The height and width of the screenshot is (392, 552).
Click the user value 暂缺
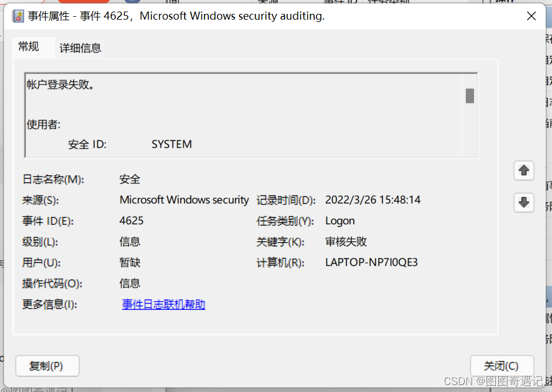(x=130, y=262)
